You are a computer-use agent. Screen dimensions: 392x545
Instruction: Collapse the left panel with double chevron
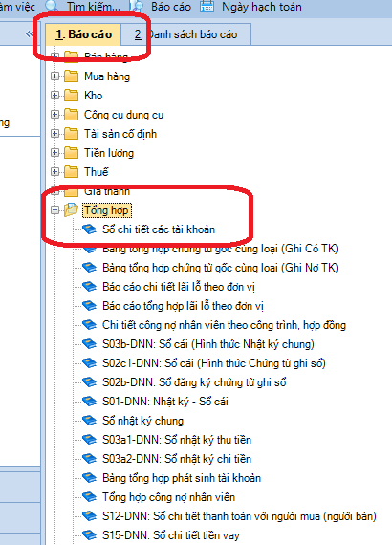click(30, 34)
